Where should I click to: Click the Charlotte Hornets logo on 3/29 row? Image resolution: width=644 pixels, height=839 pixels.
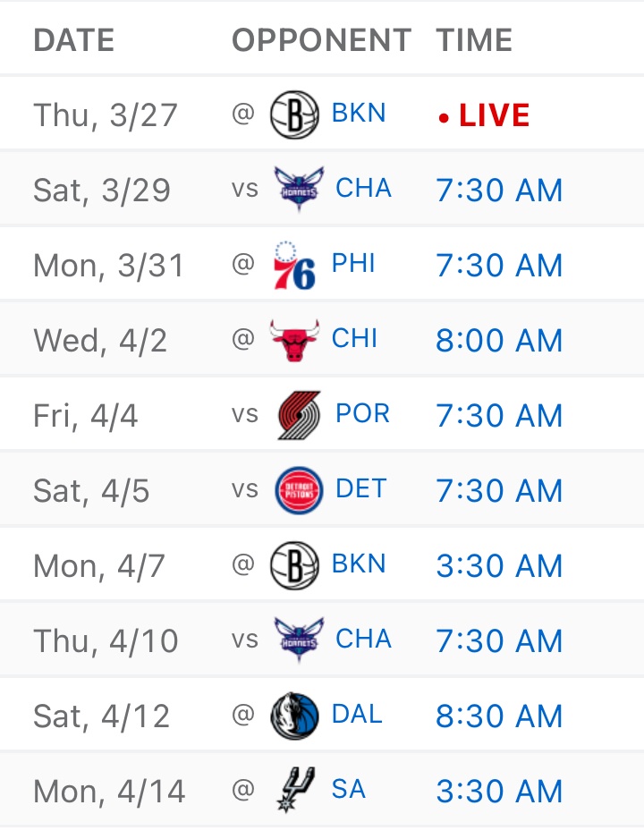point(300,190)
